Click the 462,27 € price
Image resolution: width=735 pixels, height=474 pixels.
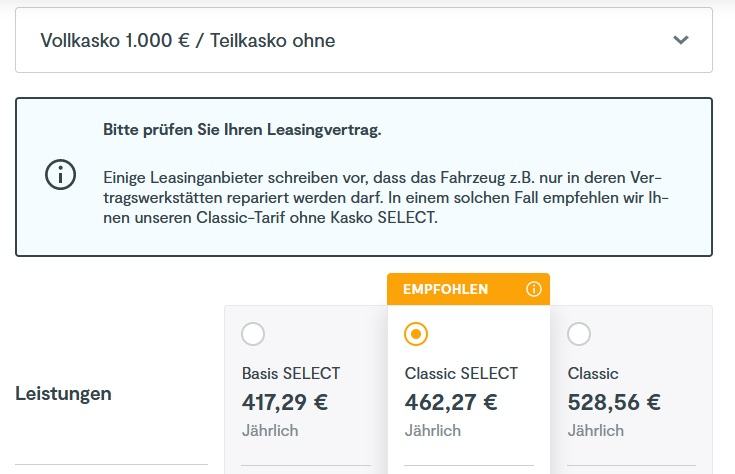451,402
